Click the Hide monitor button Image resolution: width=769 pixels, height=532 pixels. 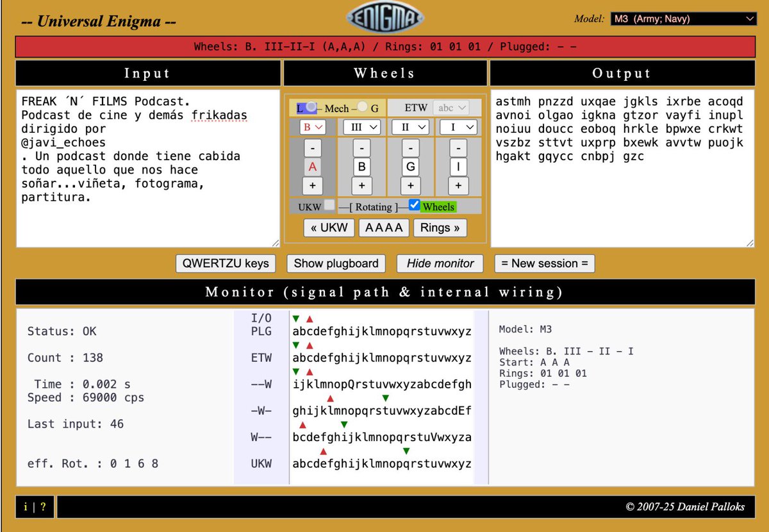(440, 263)
